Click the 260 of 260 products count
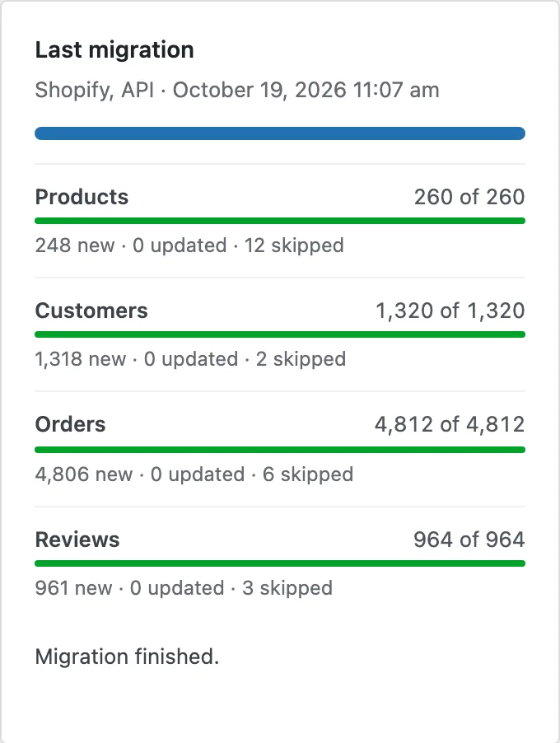Viewport: 560px width, 743px height. point(469,197)
